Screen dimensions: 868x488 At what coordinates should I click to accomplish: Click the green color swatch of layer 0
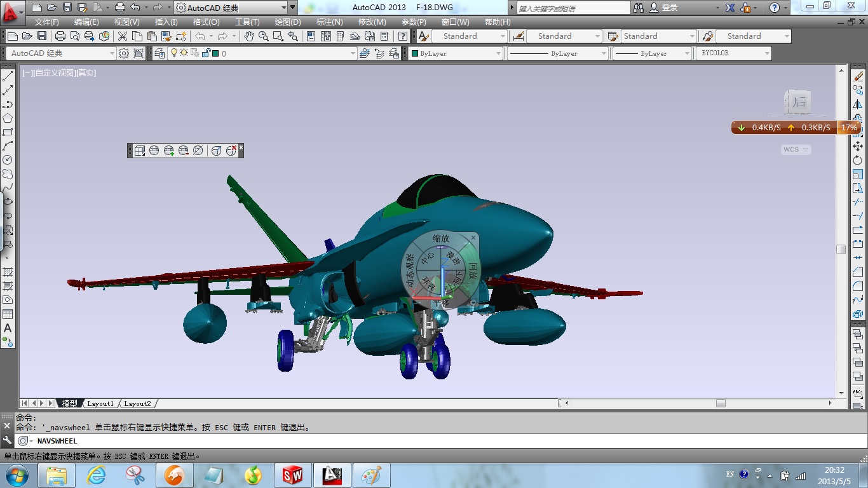click(216, 53)
